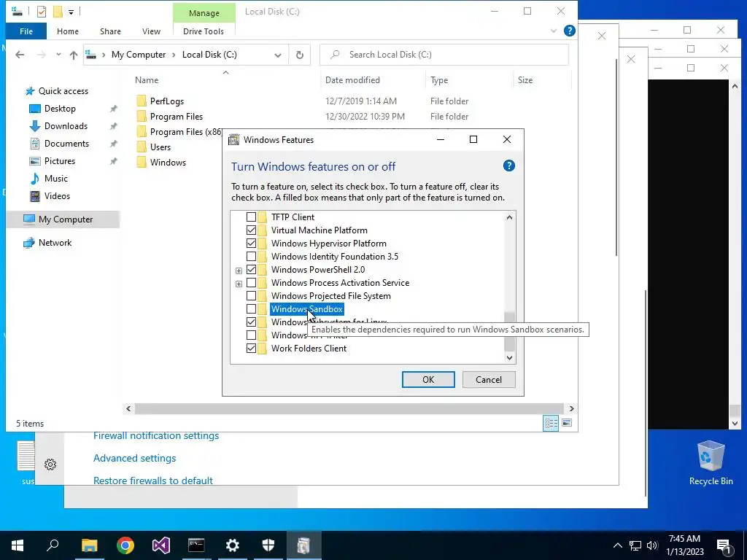Viewport: 747px width, 560px height.
Task: Click New Folder quick access toolbar icon
Action: tap(58, 12)
